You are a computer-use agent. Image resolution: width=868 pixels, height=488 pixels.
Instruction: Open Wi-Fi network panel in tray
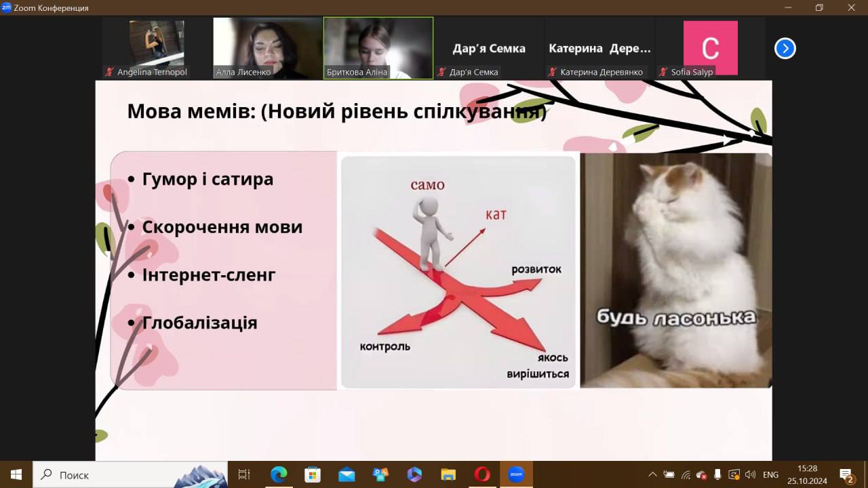coord(686,474)
